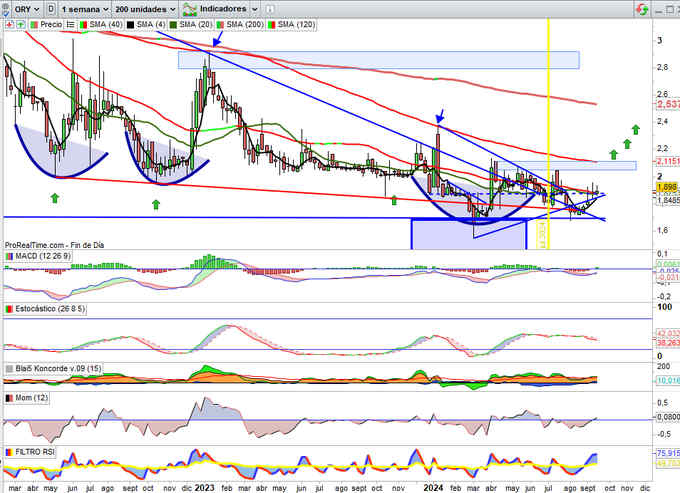Viewport: 680px width, 493px height.
Task: Click the yellow 1,898 current price tag
Action: tap(667, 187)
